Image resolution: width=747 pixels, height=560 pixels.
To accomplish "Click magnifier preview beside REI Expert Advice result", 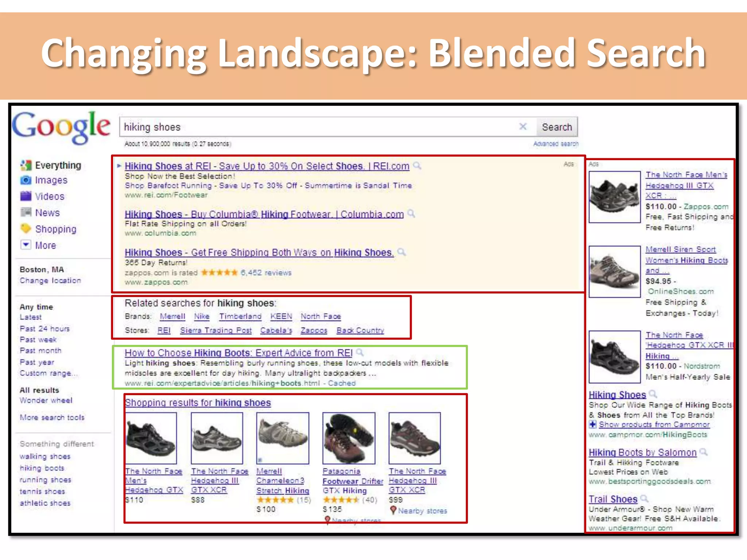I will click(360, 352).
